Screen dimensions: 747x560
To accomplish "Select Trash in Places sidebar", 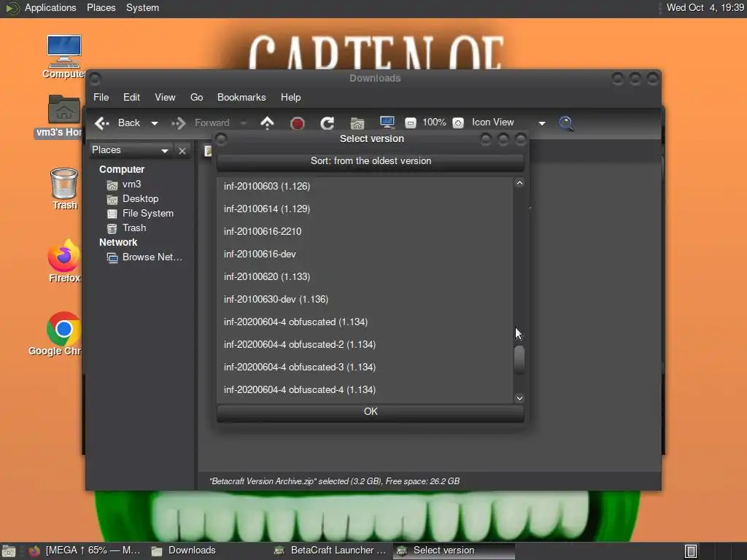I will click(134, 228).
